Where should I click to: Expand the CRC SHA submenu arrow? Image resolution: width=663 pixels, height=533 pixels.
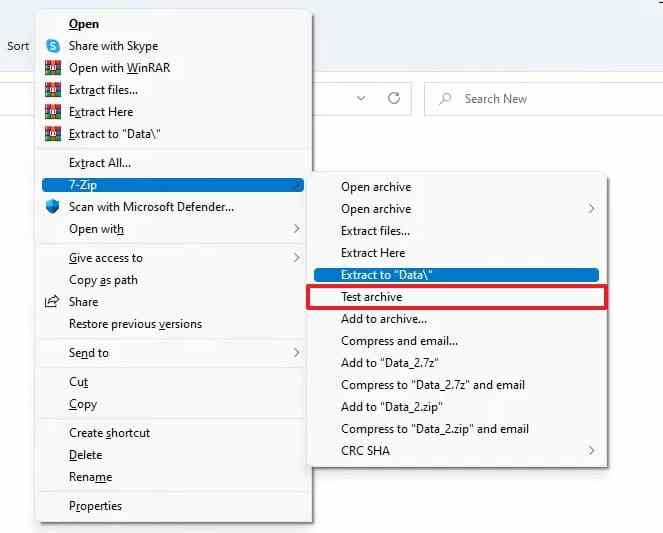(x=592, y=450)
